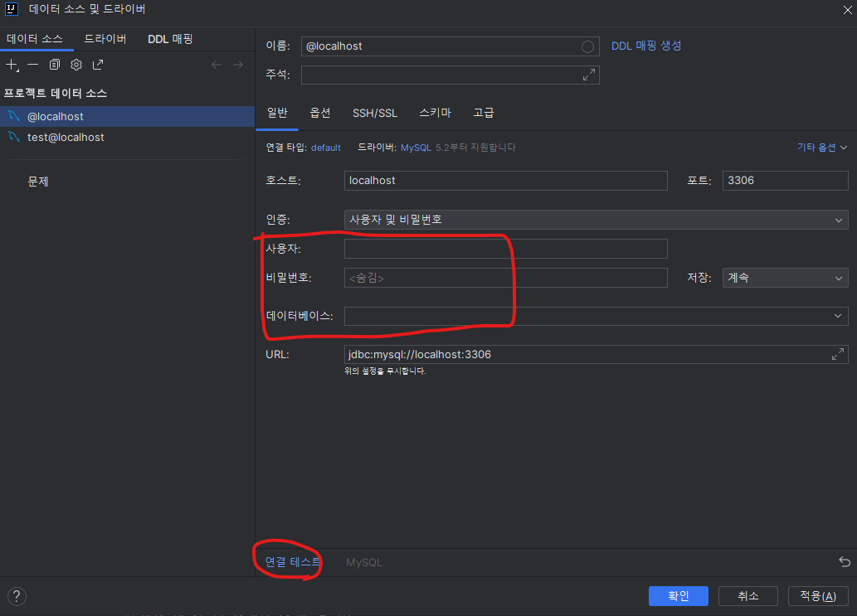Click the 취소 button
Viewport: 857px width, 616px height.
(748, 596)
